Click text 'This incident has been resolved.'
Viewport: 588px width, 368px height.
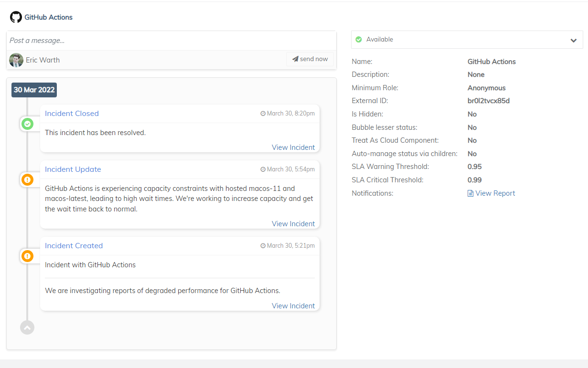click(x=95, y=133)
